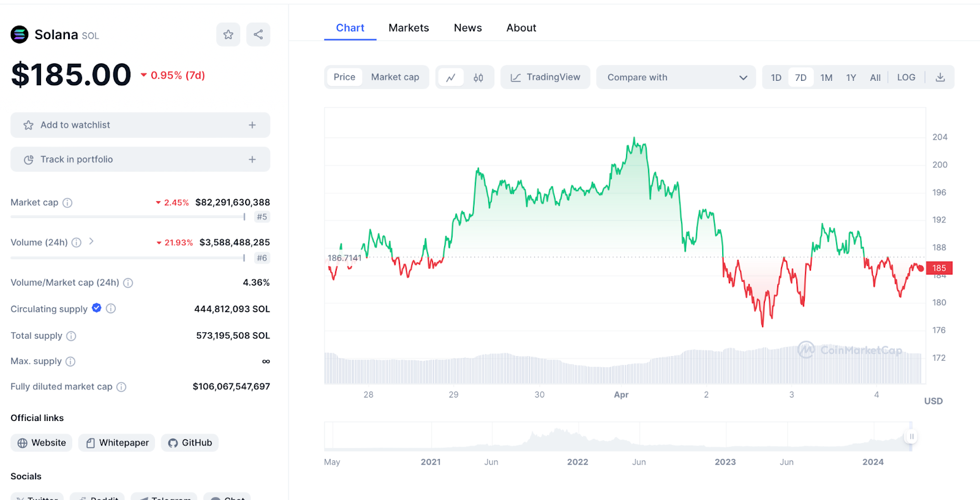The image size is (980, 500).
Task: Open the Whitepaper link
Action: (116, 442)
